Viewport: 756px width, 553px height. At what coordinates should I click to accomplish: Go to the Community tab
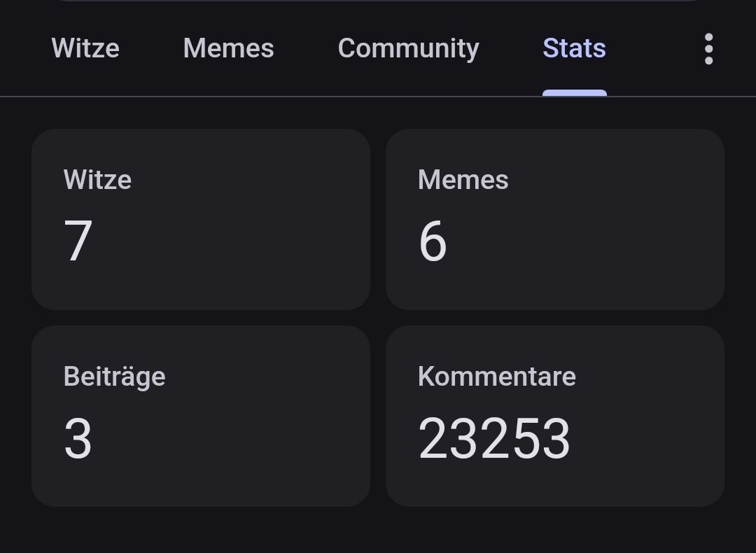408,49
